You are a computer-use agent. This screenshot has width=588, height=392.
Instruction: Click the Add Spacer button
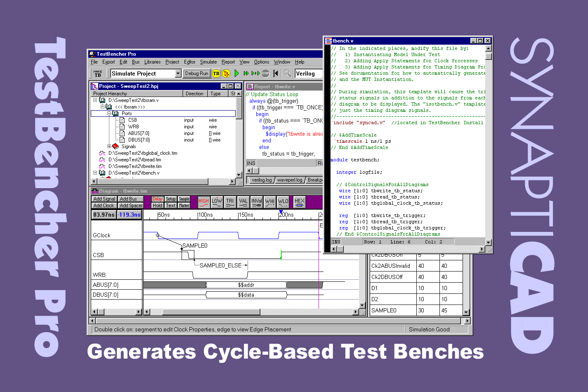coord(130,205)
